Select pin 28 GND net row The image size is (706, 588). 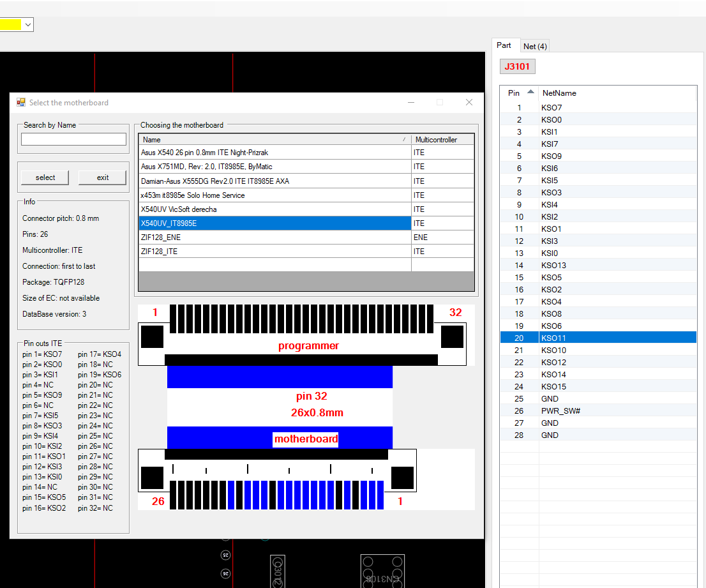click(598, 435)
